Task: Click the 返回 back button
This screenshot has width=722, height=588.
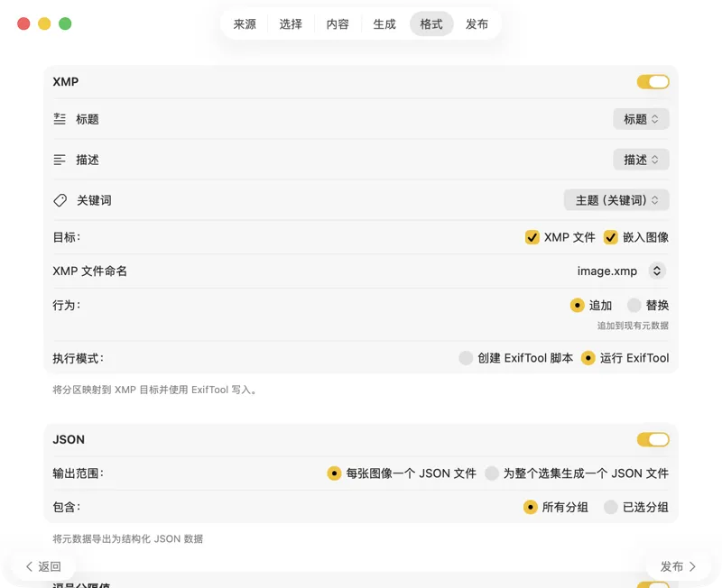Action: pos(42,566)
